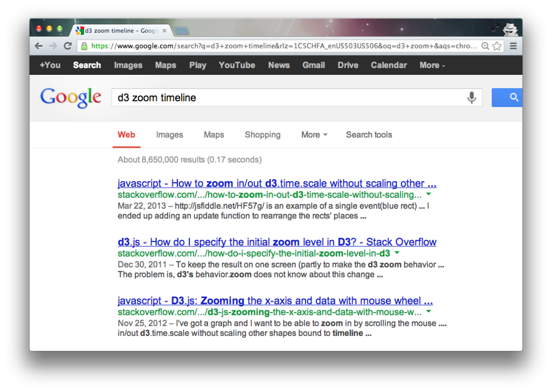Click green URL d3-js-zooming-the-x-axis
This screenshot has width=552, height=392.
(x=270, y=312)
